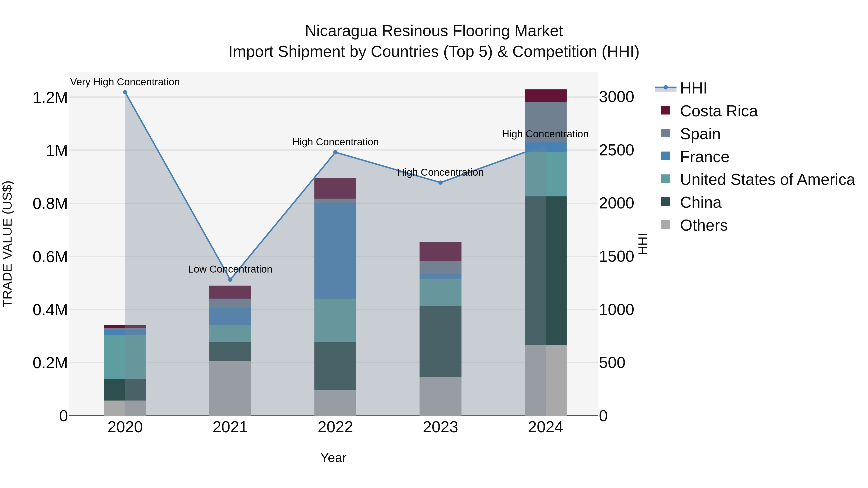The height and width of the screenshot is (488, 868).
Task: Click the USA segment of 2020 bar
Action: (x=125, y=357)
